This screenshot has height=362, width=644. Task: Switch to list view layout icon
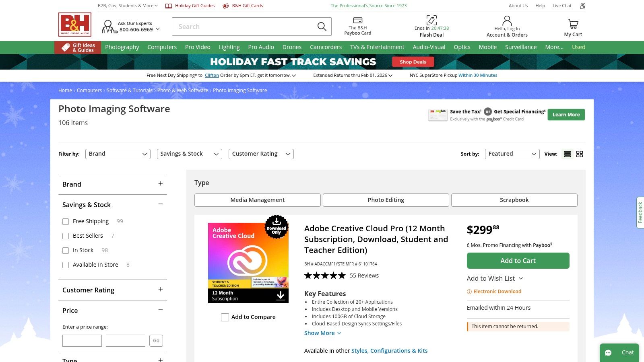point(567,154)
